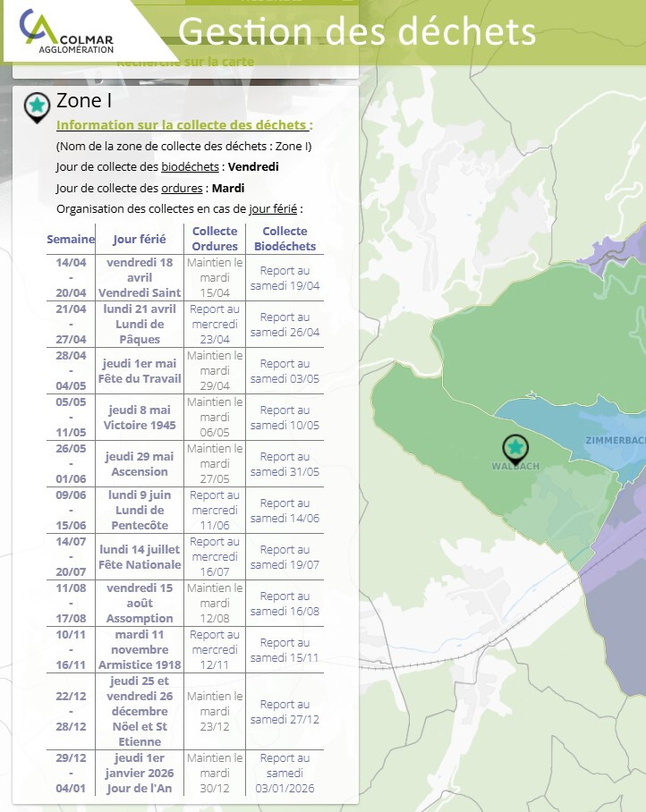Click the 'Report au samedi 03/01/2026' cell
This screenshot has width=646, height=812.
pos(285,774)
